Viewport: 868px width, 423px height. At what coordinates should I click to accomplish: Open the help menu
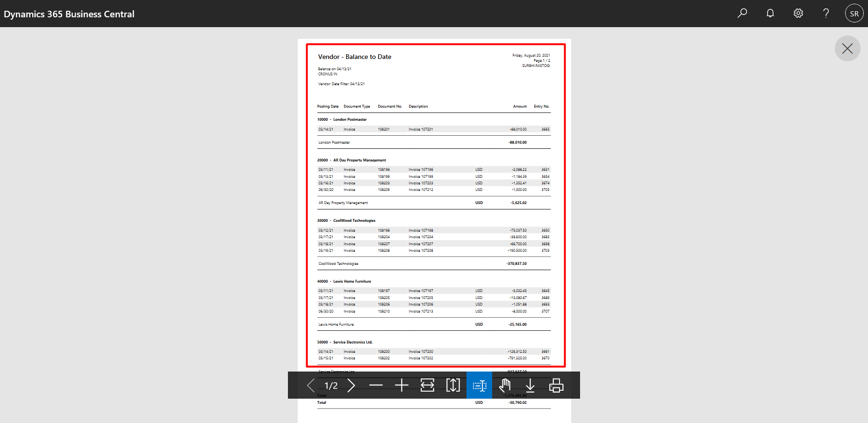coord(826,13)
